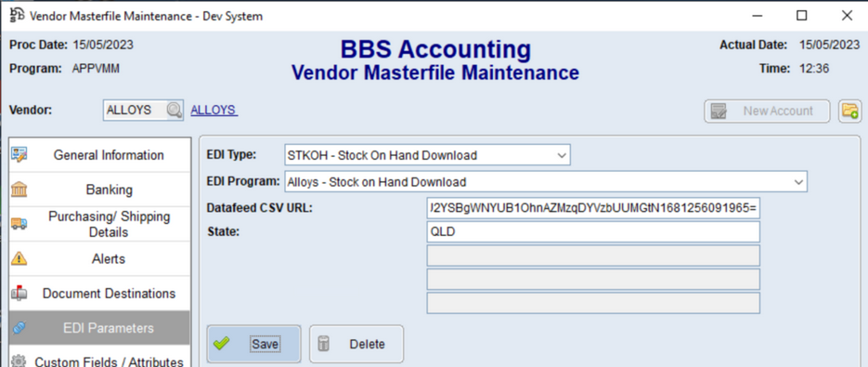Click the Actual Date value 15/05/2023
The width and height of the screenshot is (868, 367).
coord(829,45)
